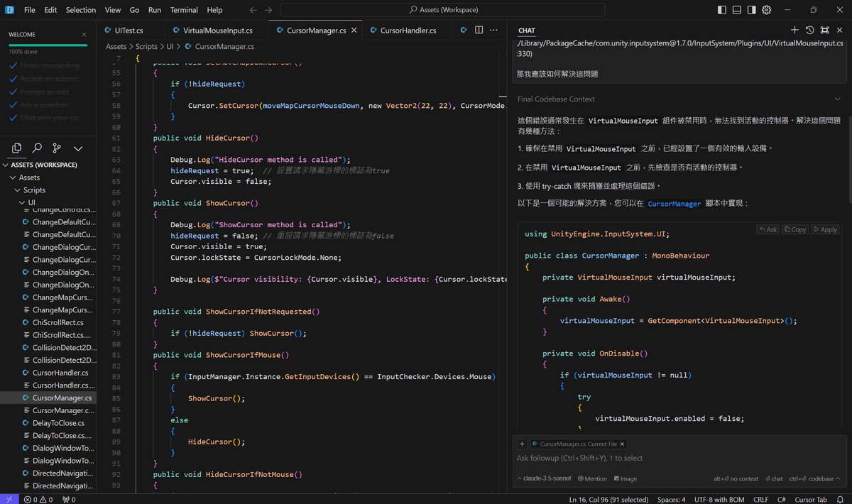Collapse the Scripts folder in tree
This screenshot has height=504, width=852.
pos(48,190)
